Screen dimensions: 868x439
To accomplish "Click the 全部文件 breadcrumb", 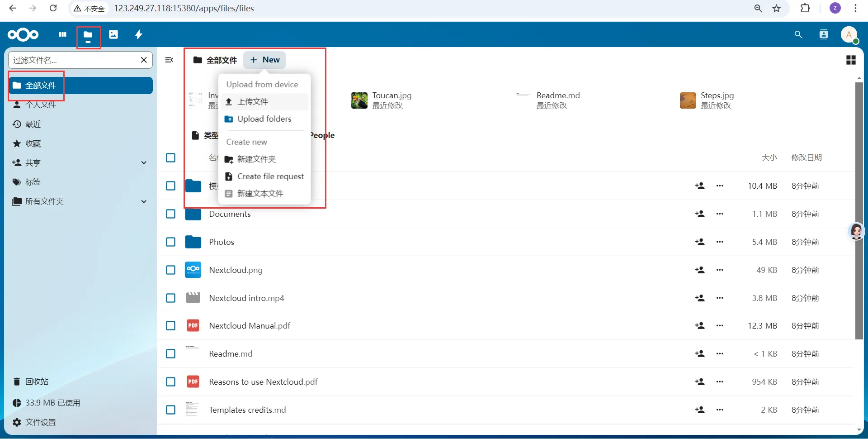I will pos(215,60).
